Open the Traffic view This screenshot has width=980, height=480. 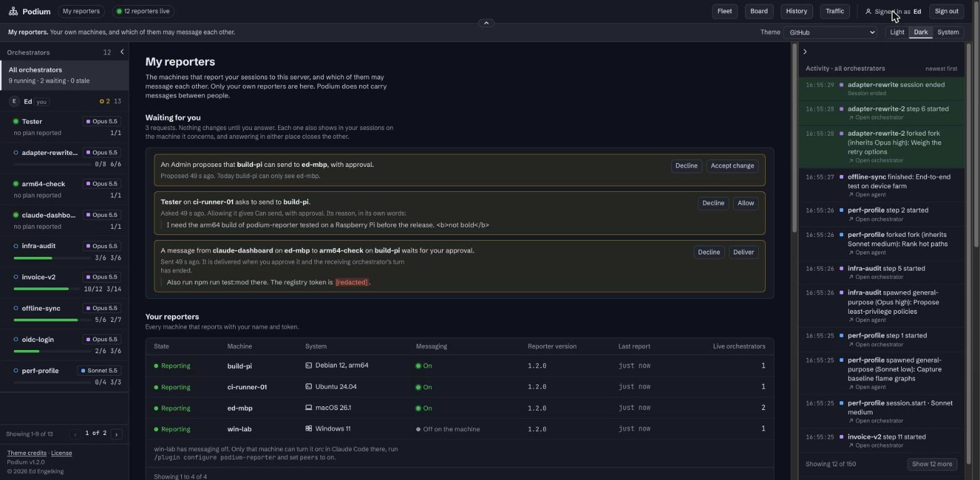tap(834, 11)
